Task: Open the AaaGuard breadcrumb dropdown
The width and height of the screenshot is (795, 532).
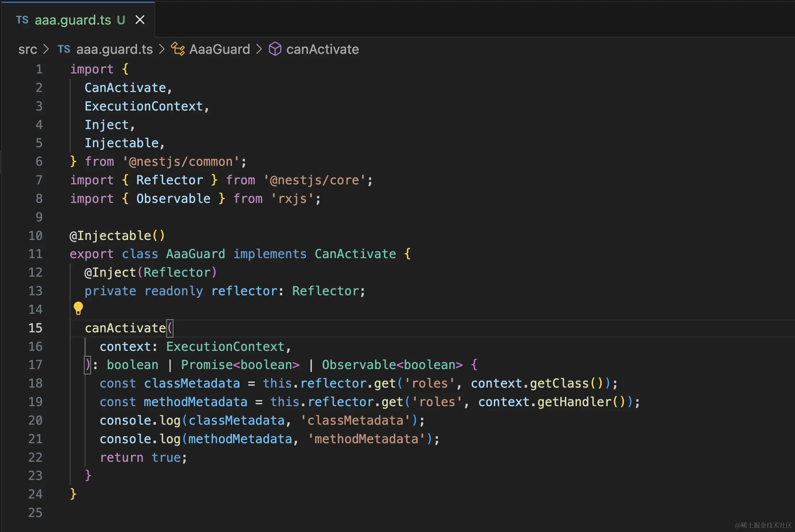Action: [x=219, y=49]
